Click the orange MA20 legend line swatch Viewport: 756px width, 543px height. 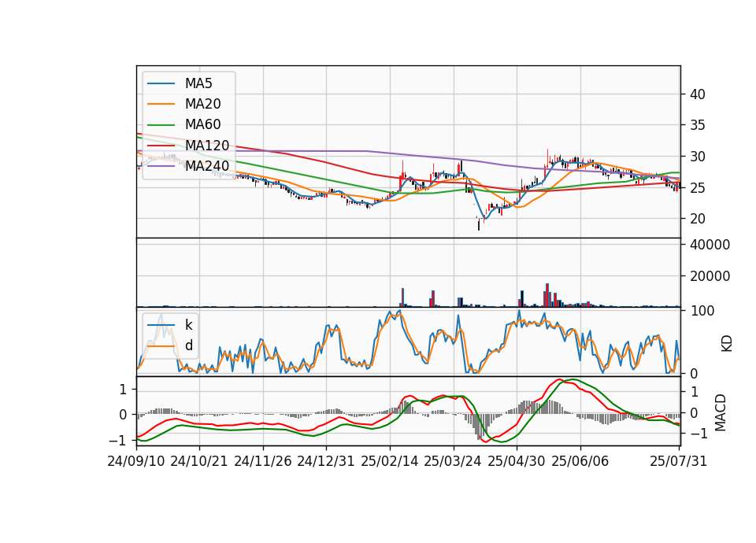(161, 105)
